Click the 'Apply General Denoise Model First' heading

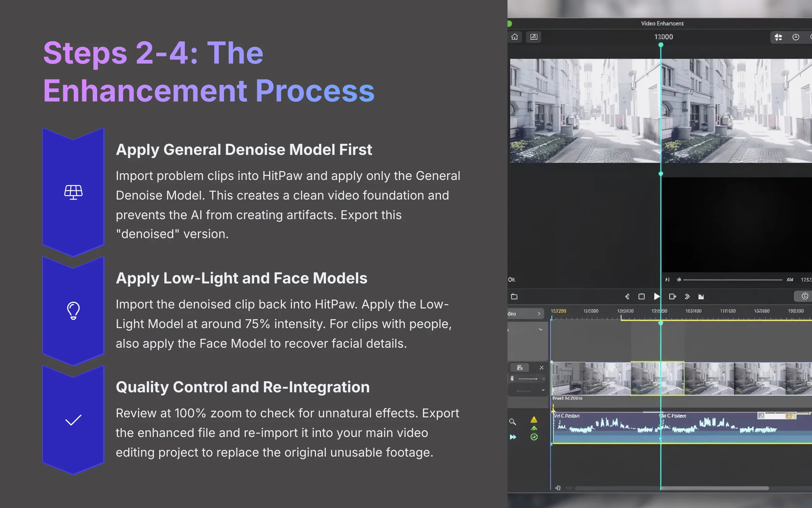(244, 150)
